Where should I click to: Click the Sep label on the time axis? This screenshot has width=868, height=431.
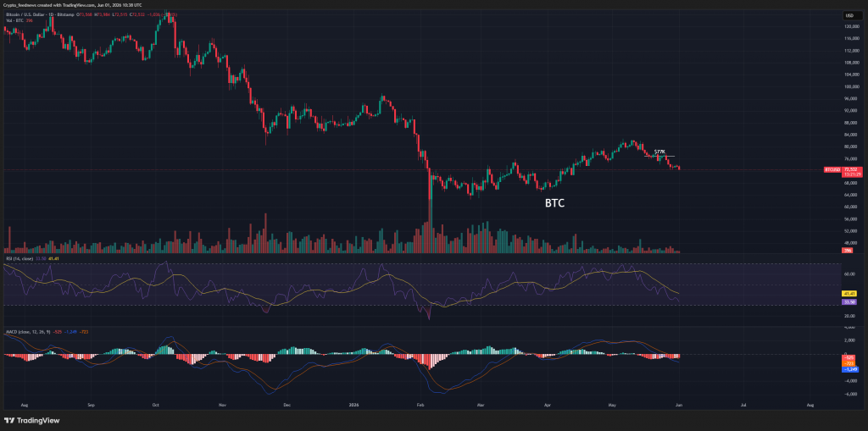point(92,405)
